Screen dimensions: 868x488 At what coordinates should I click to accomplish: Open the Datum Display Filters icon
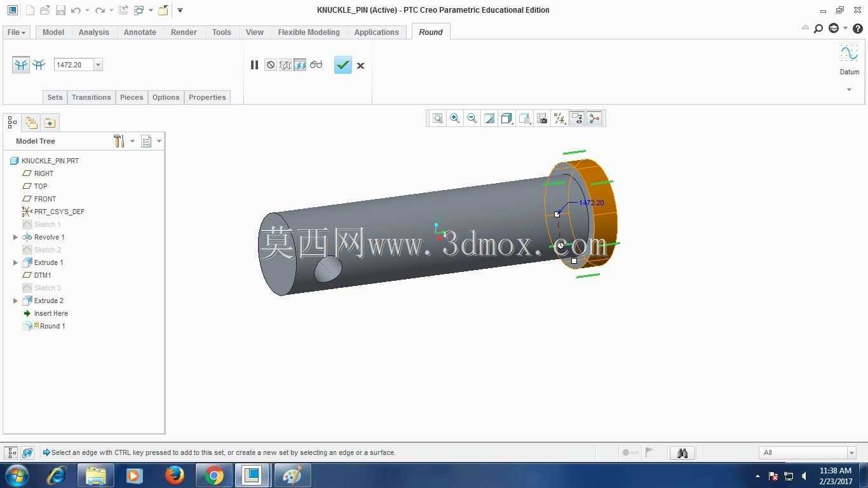click(x=560, y=118)
